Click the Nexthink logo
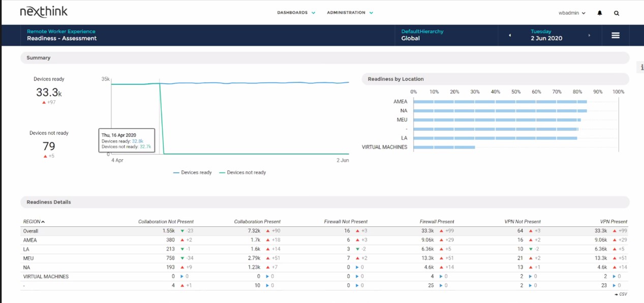This screenshot has width=644, height=303. 44,12
